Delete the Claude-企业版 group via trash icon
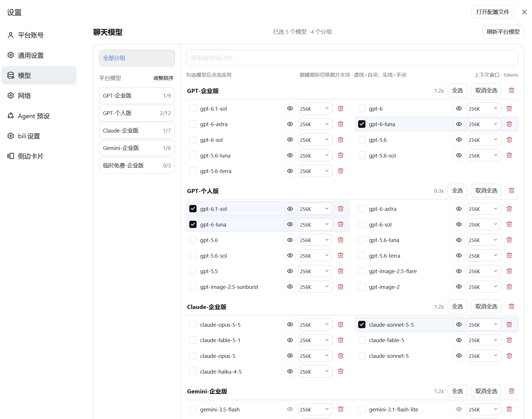Screen dimensions: 532x419 tap(511, 306)
